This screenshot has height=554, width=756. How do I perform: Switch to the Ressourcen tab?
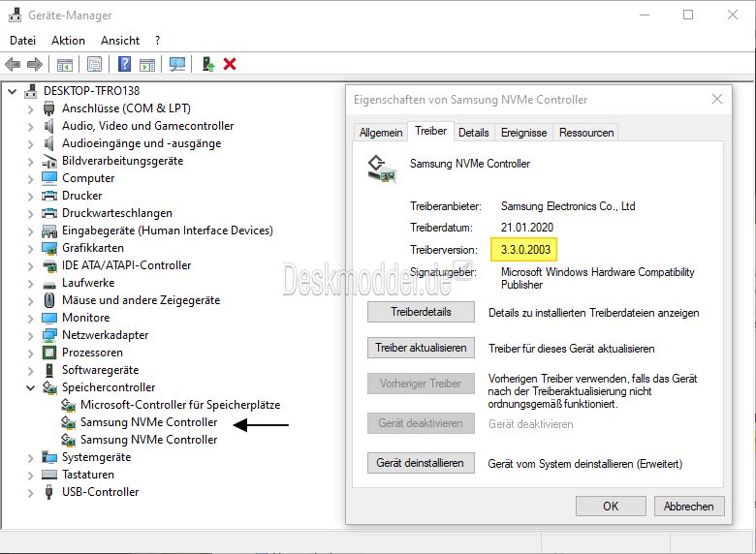(586, 133)
